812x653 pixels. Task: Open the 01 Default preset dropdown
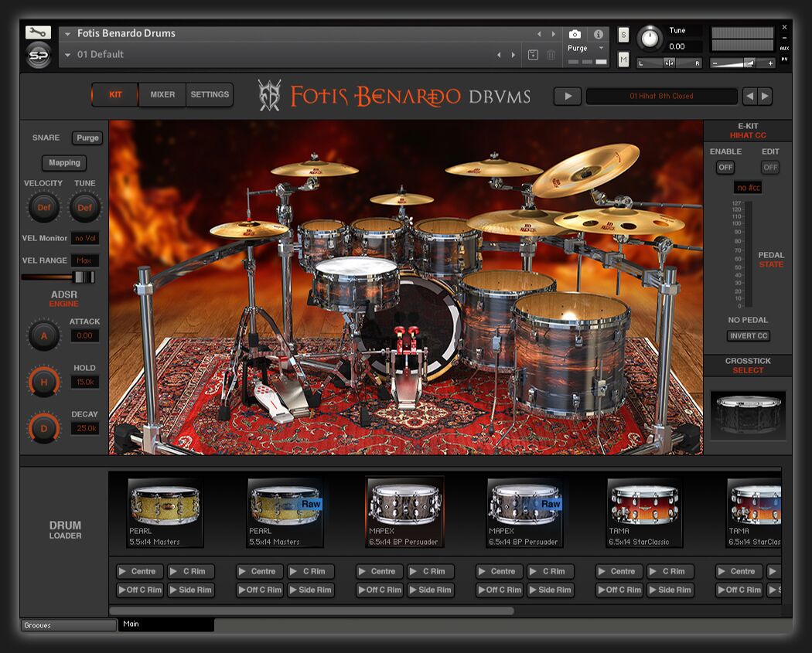coord(68,55)
